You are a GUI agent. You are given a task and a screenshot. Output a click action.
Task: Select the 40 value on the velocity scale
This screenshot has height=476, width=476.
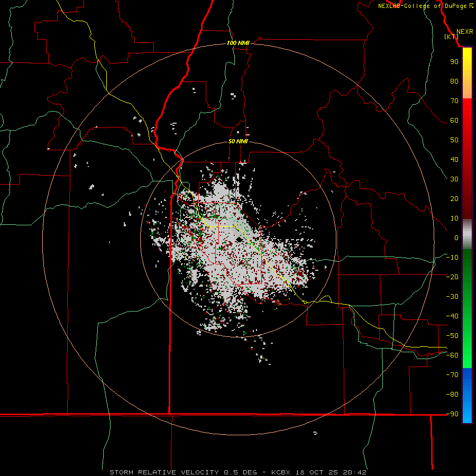pos(454,160)
